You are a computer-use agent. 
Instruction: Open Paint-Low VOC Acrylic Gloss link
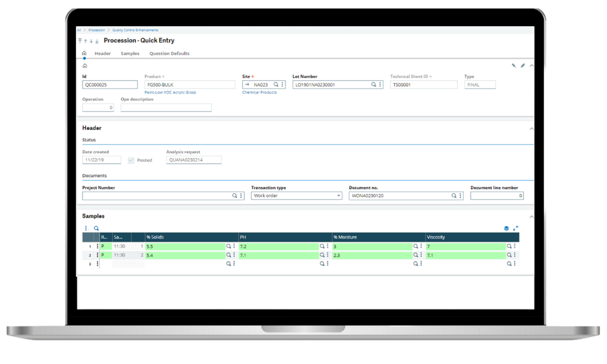coord(171,92)
